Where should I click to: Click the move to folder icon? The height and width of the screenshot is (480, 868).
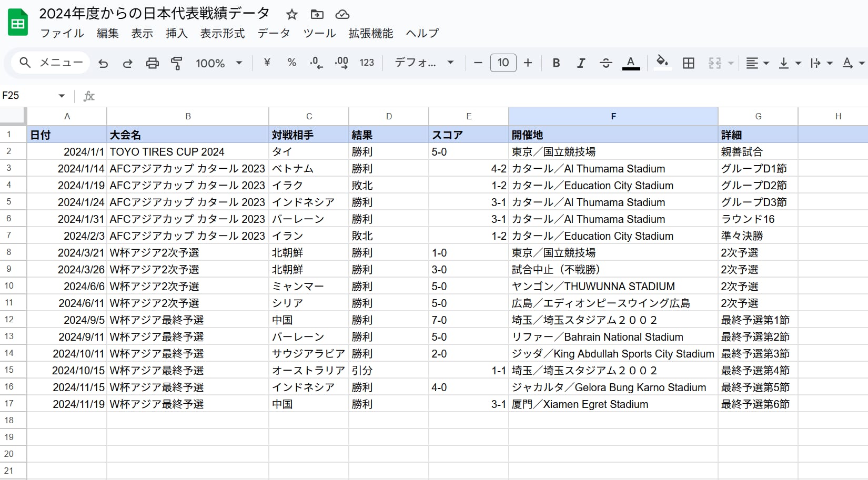coord(317,14)
